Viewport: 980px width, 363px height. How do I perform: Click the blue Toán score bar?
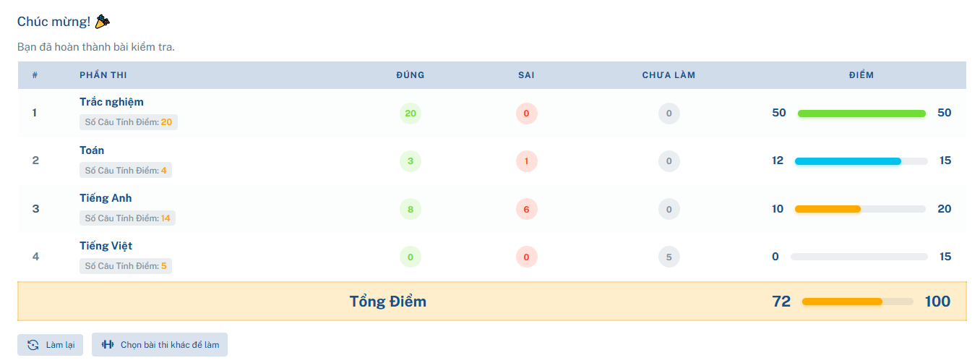pyautogui.click(x=848, y=161)
